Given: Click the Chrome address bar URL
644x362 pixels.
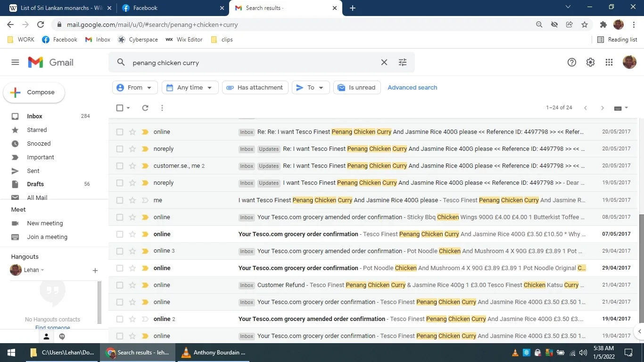Looking at the screenshot, I should click(152, 25).
